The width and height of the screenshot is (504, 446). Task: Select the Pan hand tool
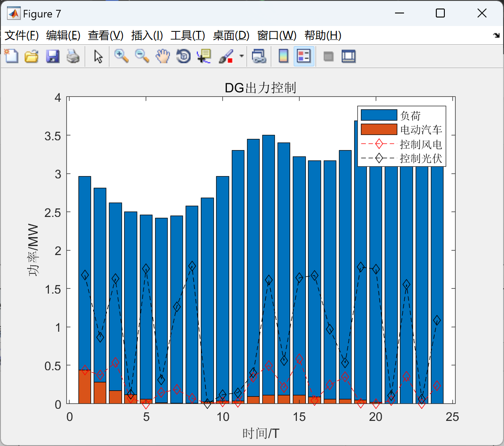(163, 56)
